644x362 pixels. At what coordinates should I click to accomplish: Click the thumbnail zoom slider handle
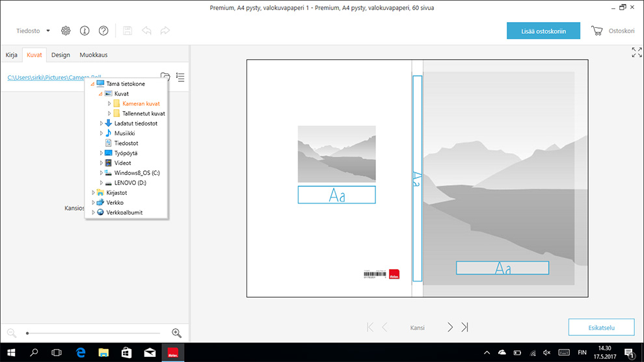27,333
